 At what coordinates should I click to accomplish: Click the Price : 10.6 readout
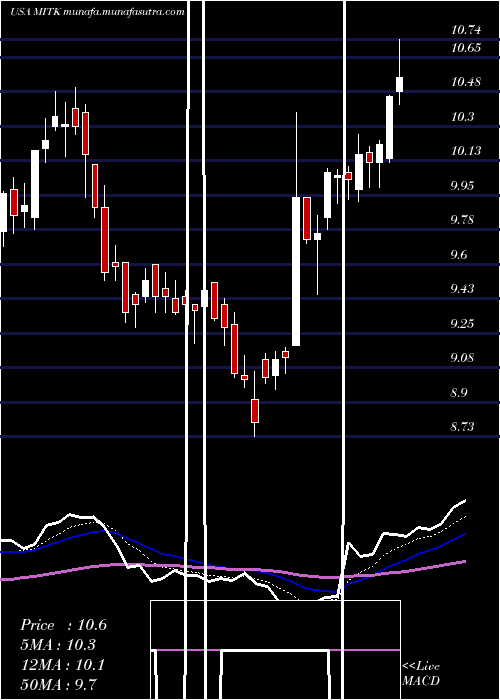pos(63,625)
